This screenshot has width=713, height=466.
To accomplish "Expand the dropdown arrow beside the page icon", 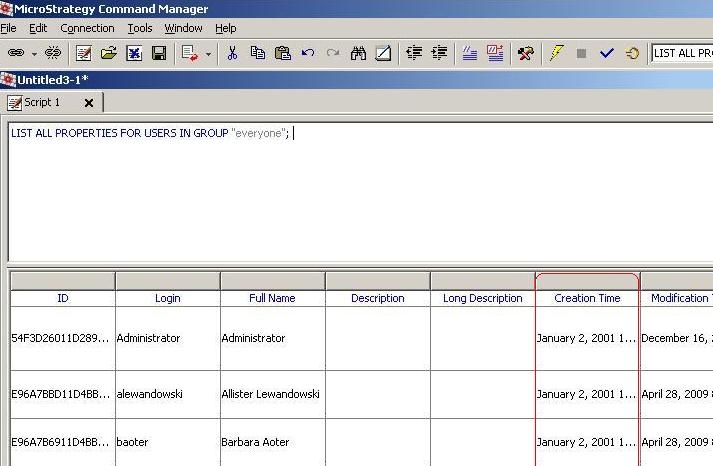I will (208, 54).
